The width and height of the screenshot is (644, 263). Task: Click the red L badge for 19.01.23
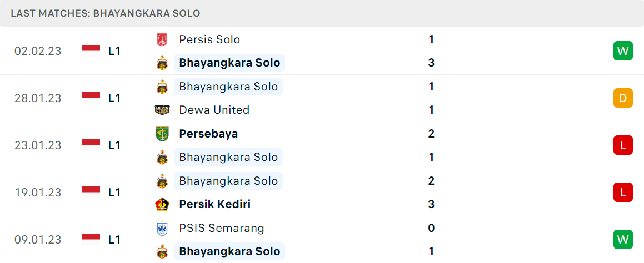point(623,193)
